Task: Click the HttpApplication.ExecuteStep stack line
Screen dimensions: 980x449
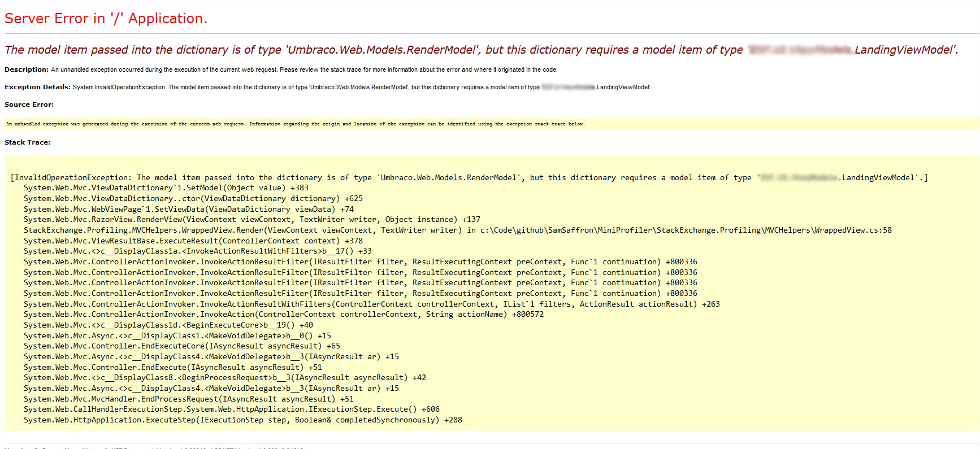Action: [242, 420]
